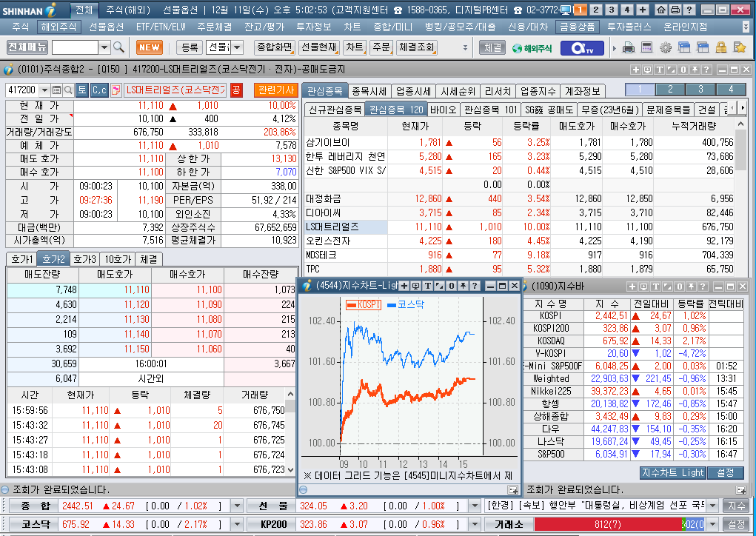
Task: Switch to virtual screen 2 button
Action: click(596, 9)
